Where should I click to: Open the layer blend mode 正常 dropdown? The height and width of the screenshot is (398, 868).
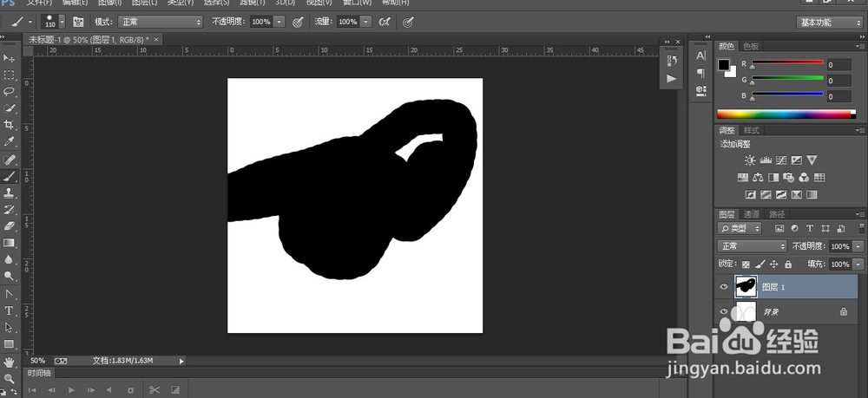click(752, 246)
